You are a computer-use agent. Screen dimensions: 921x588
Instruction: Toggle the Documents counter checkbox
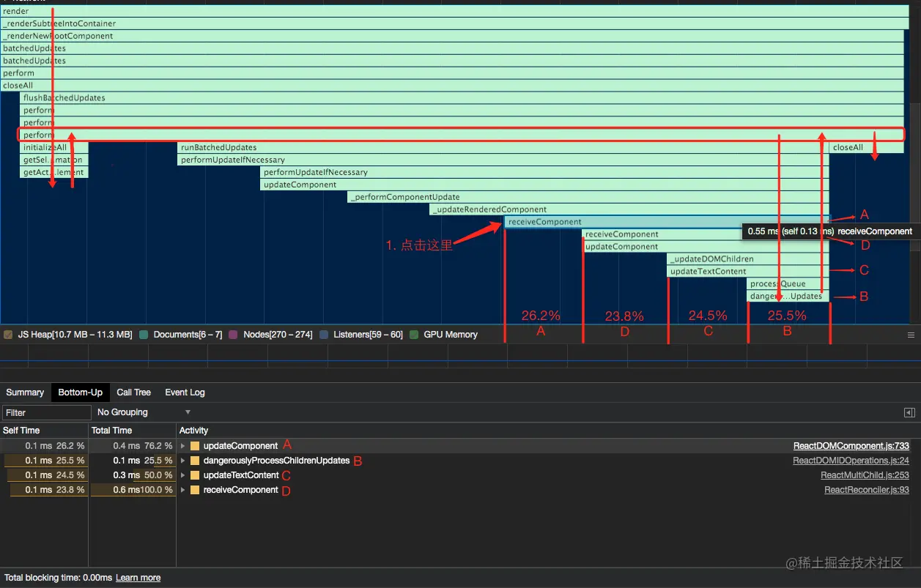[x=143, y=335]
